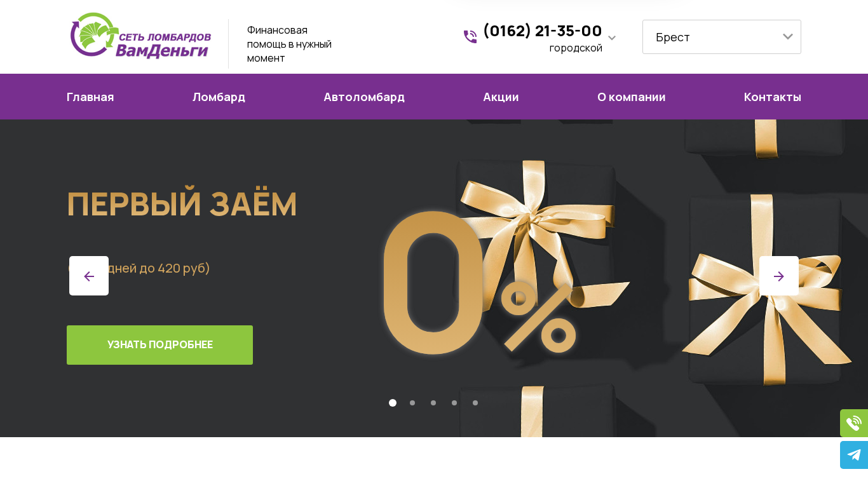868x488 pixels.
Task: Call the (0162) 21-35-00 phone link
Action: point(543,30)
